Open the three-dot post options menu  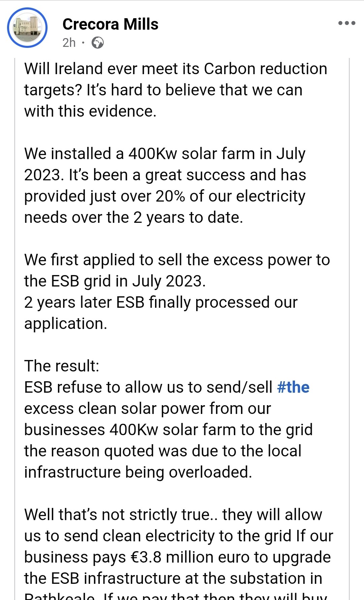point(347,23)
